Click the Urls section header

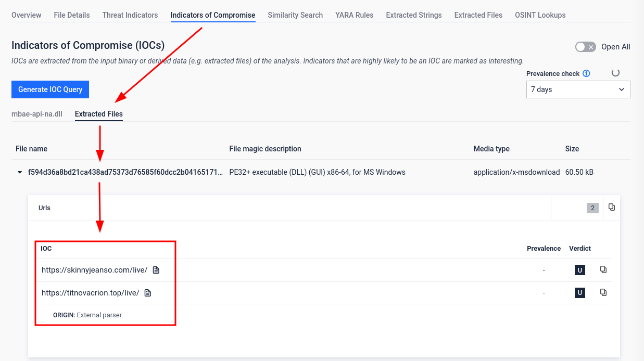pos(45,208)
